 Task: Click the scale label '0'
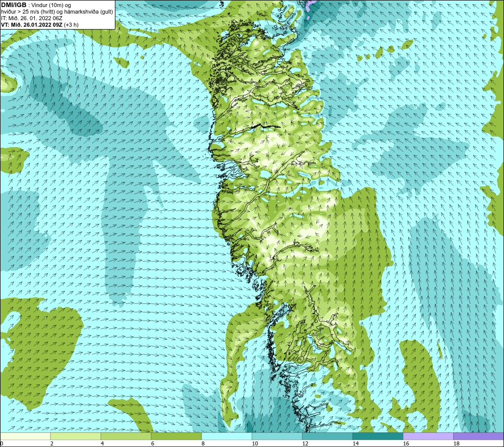pyautogui.click(x=2, y=444)
